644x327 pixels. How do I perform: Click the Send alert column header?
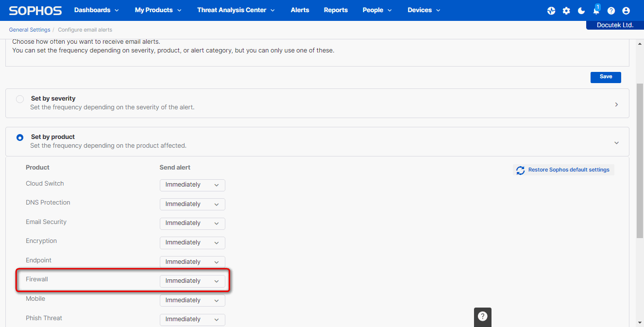[x=175, y=168]
